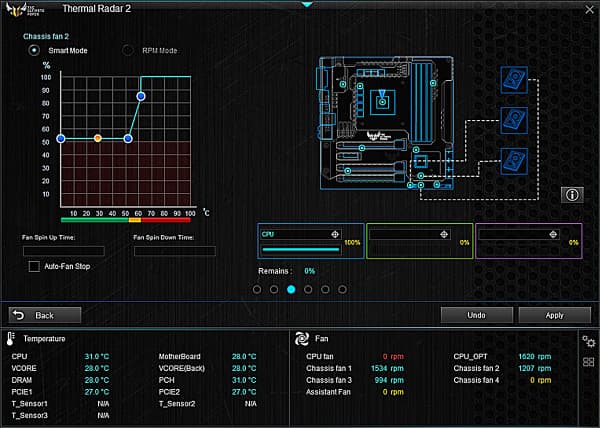Open the information icon button

click(x=572, y=195)
